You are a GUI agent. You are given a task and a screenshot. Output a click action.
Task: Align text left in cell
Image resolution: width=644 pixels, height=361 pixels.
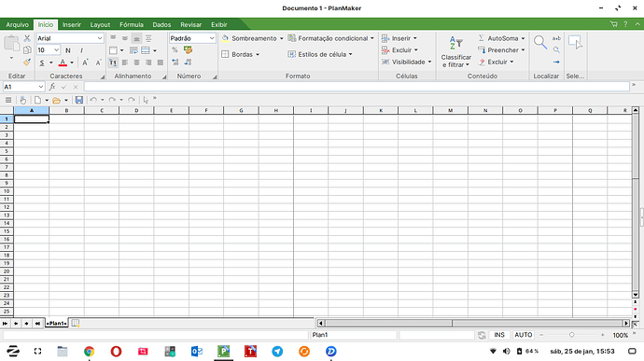tap(125, 62)
